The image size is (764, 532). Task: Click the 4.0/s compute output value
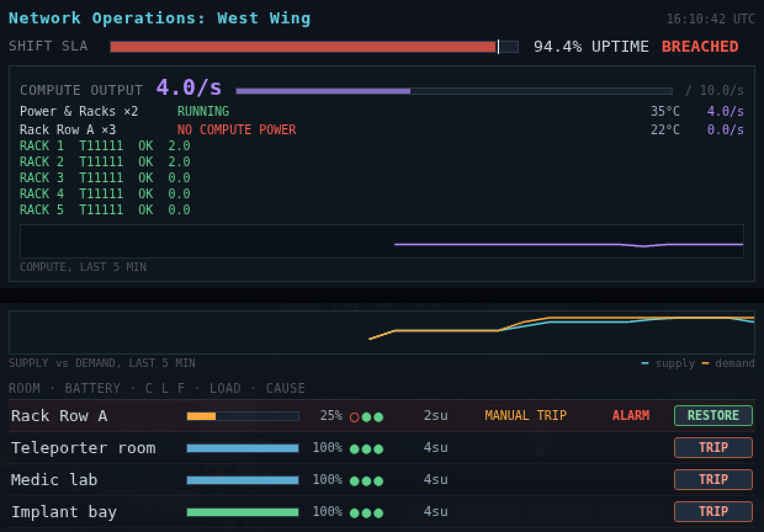pyautogui.click(x=189, y=87)
